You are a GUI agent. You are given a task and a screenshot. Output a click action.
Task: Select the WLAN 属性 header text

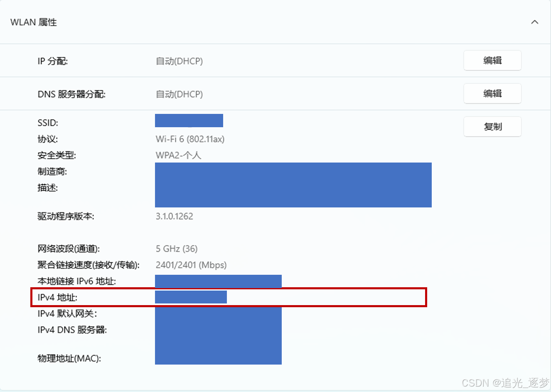coord(34,22)
